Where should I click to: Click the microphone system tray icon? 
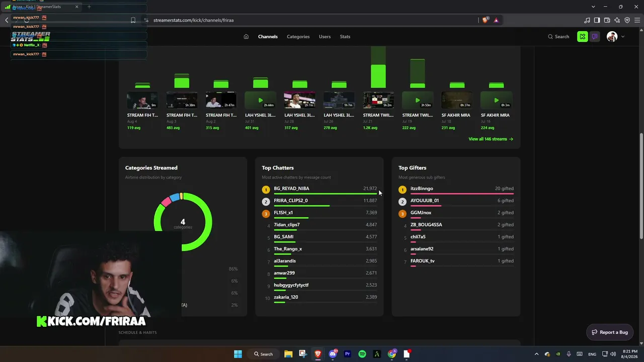pyautogui.click(x=569, y=354)
